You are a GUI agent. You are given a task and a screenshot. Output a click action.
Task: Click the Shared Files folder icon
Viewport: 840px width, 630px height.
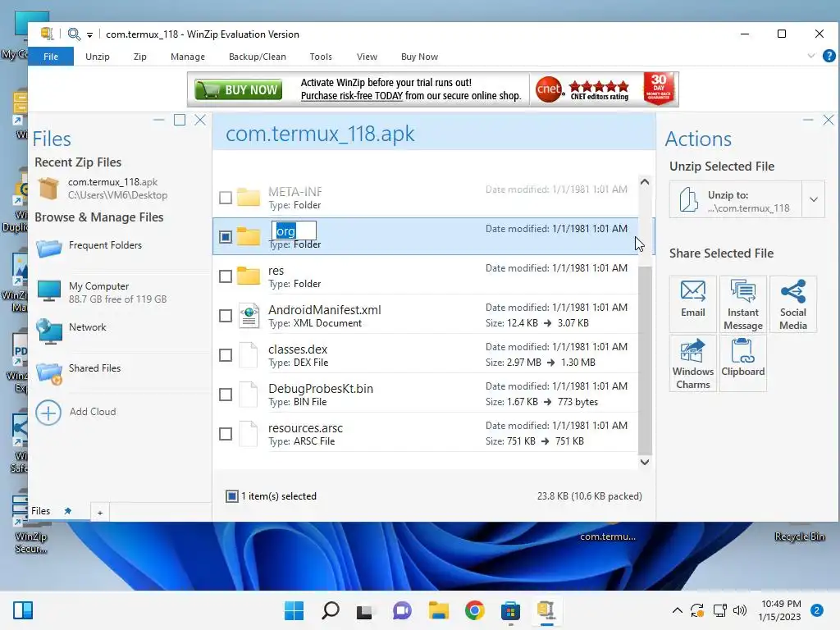(x=49, y=373)
